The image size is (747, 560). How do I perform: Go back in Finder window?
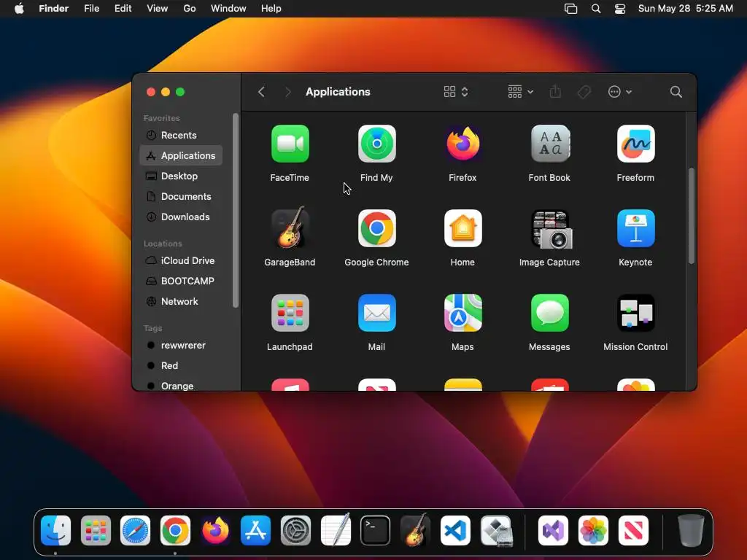(261, 92)
